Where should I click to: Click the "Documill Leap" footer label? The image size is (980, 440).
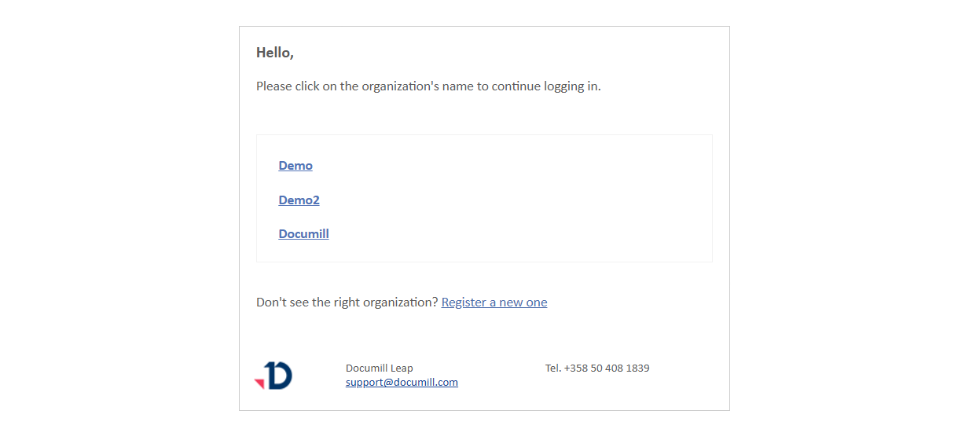[379, 368]
